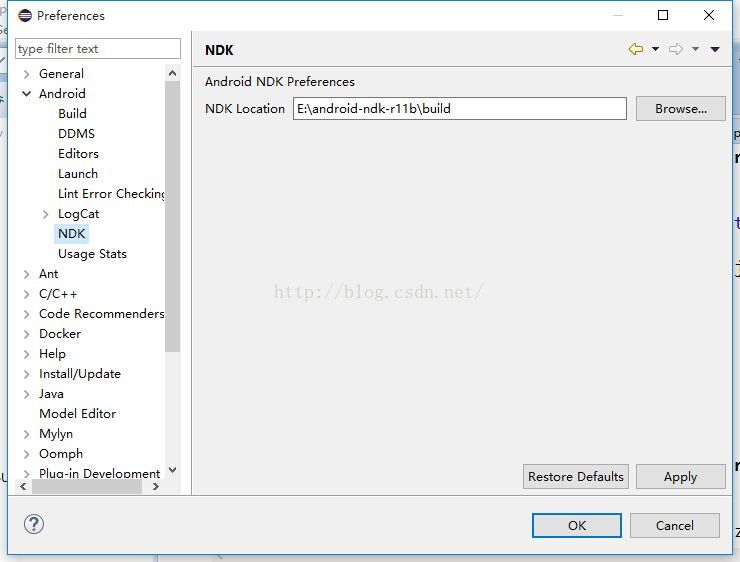
Task: Click the Cancel button
Action: click(x=675, y=525)
